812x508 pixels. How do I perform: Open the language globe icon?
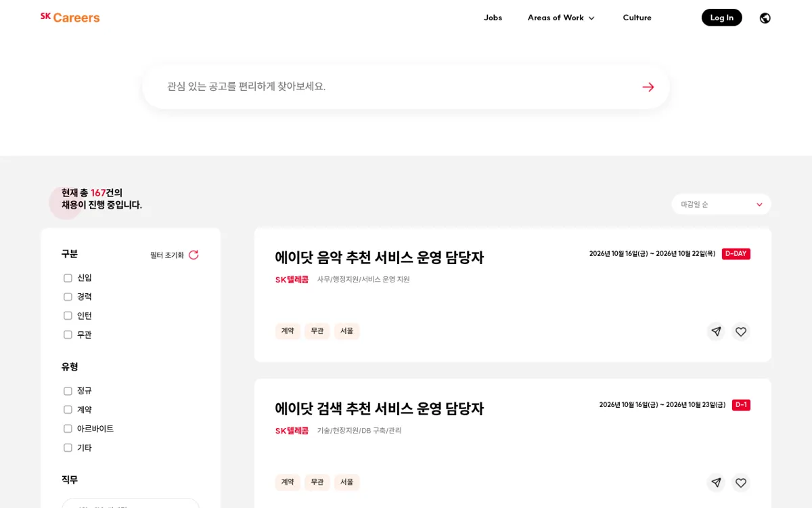[x=765, y=18]
